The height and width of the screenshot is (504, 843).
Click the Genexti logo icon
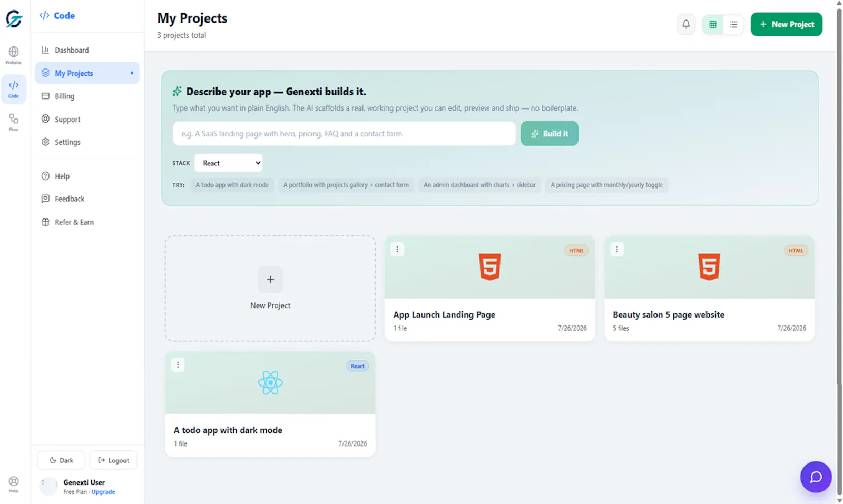coord(14,19)
